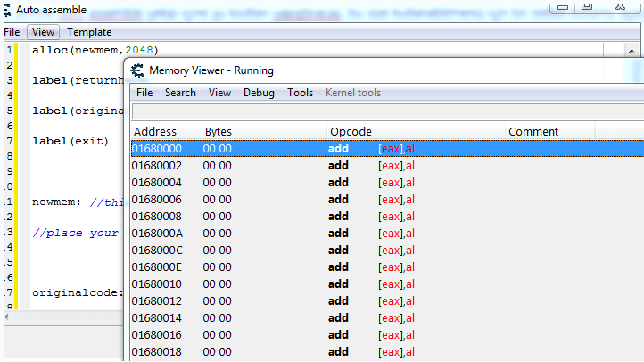Click bytes 00 00 in row 01680014
Viewport: 644px width, 362px height.
tap(218, 317)
